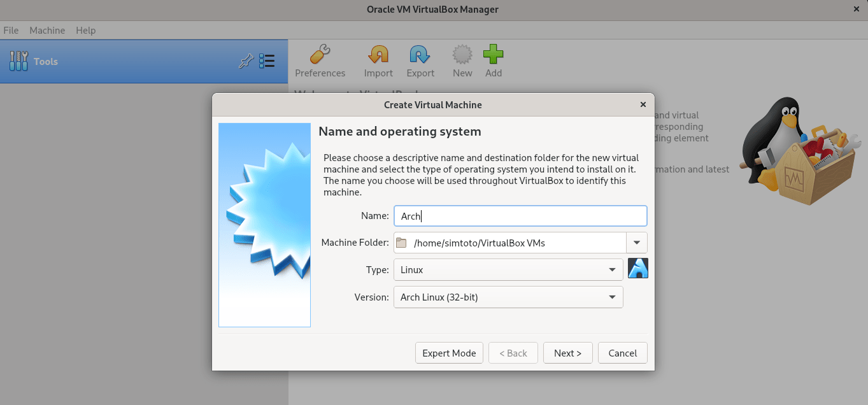Open the File menu

(x=11, y=30)
